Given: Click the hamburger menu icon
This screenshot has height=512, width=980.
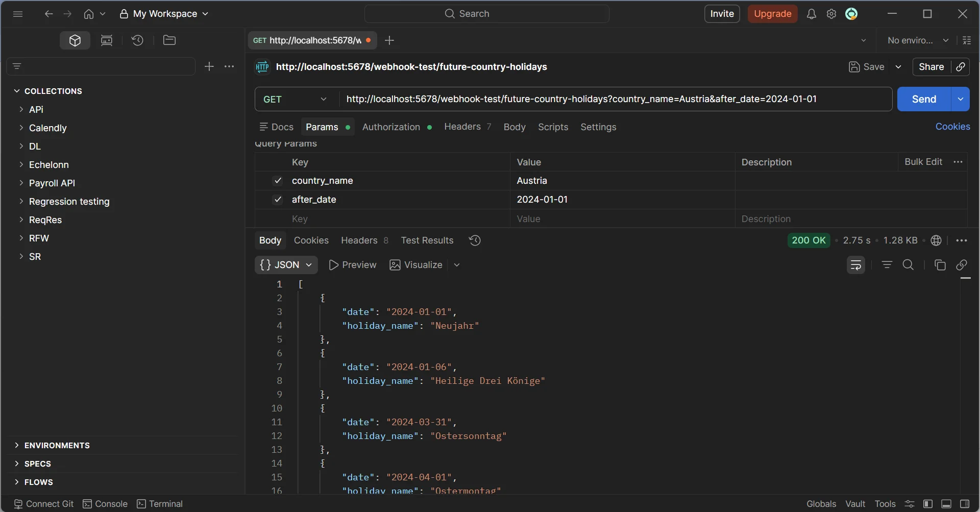Looking at the screenshot, I should coord(18,14).
